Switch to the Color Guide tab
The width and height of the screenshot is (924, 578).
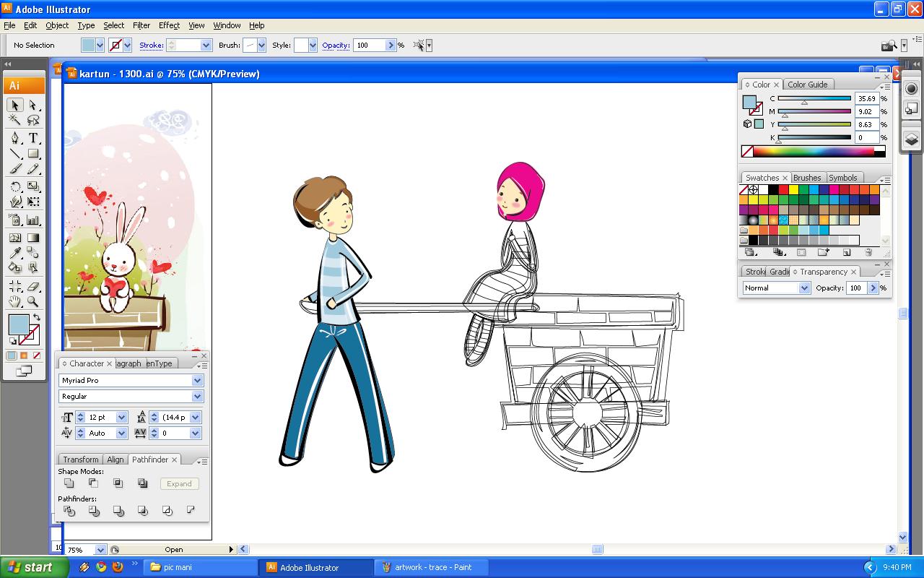point(808,85)
